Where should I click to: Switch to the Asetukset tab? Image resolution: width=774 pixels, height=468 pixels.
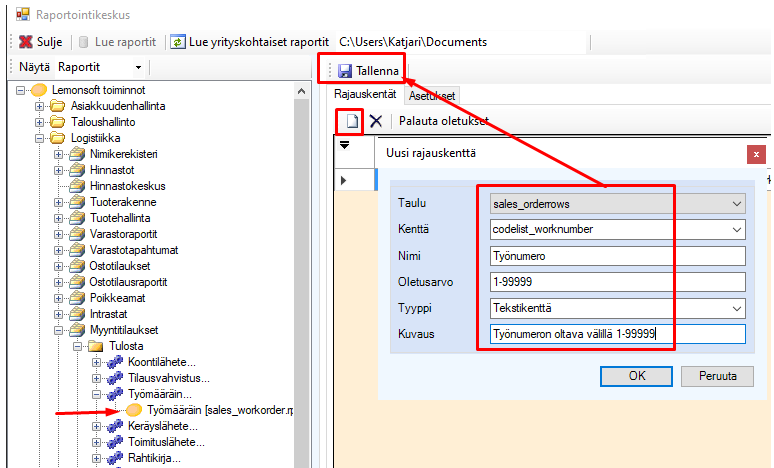[x=432, y=96]
